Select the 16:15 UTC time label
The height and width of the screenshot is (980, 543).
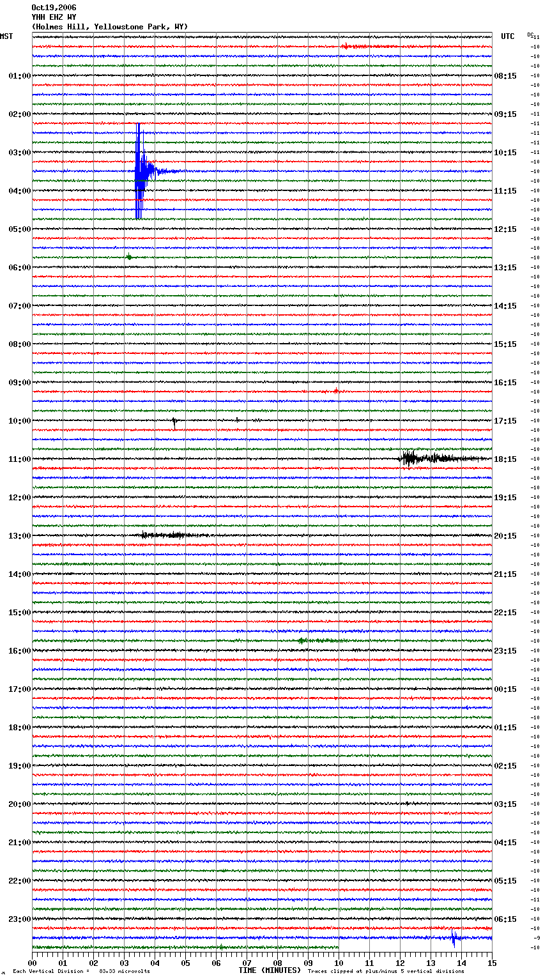pos(505,383)
